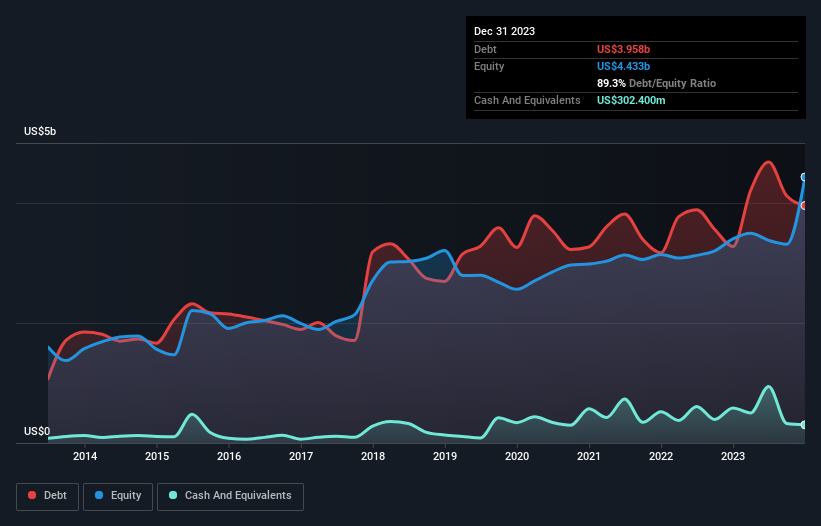Toggle the Cash And Equivalents legend button

tap(230, 496)
